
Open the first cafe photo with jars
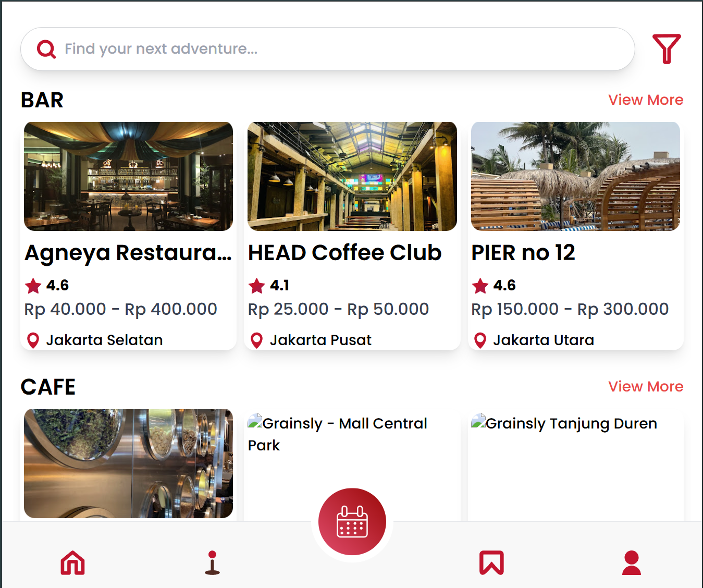click(129, 463)
